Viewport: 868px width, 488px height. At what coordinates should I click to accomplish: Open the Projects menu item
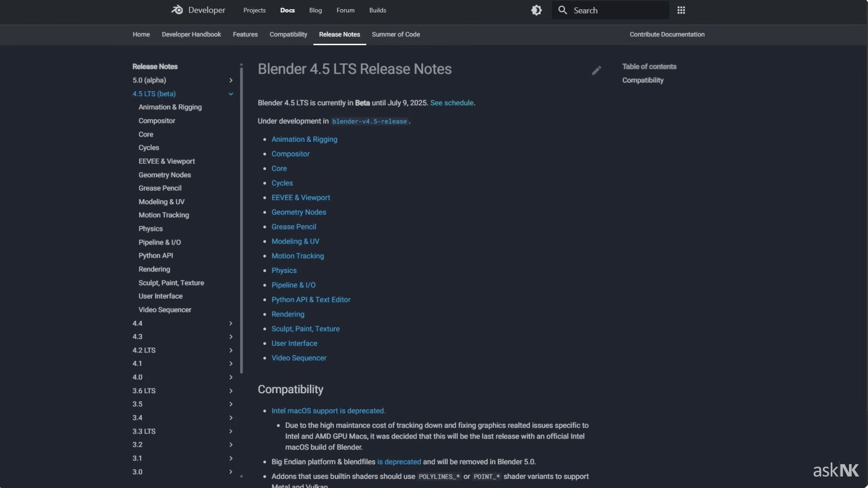[x=255, y=10]
